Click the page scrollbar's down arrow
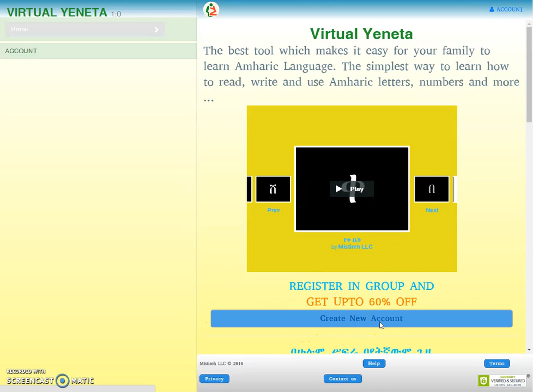 point(529,350)
